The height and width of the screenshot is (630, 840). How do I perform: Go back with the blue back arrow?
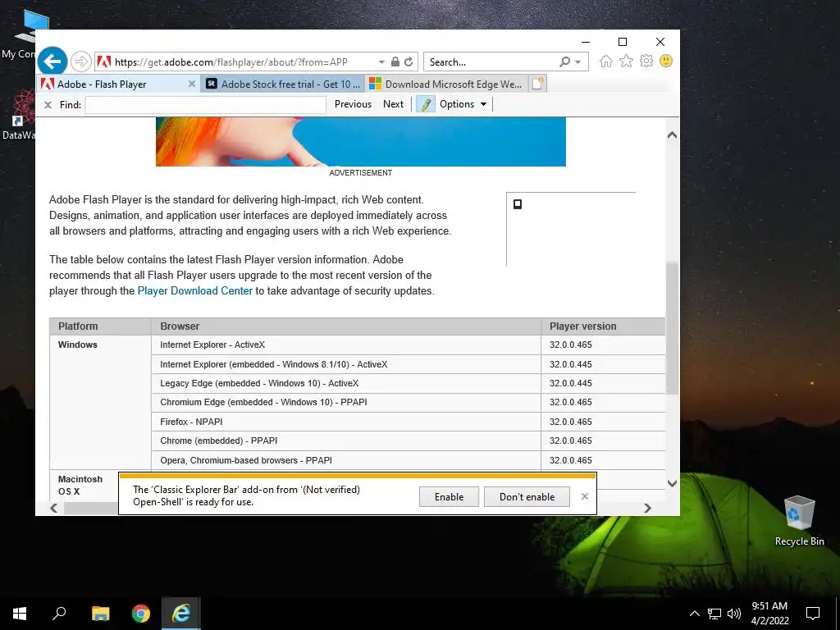pos(52,62)
